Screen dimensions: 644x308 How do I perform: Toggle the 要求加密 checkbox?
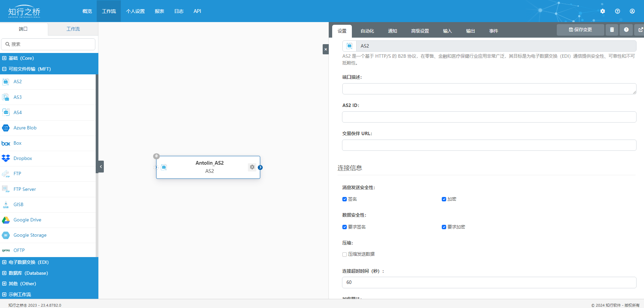pyautogui.click(x=444, y=227)
